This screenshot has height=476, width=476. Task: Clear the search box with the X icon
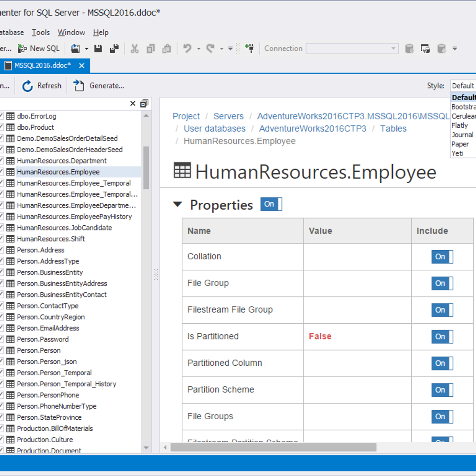point(133,104)
